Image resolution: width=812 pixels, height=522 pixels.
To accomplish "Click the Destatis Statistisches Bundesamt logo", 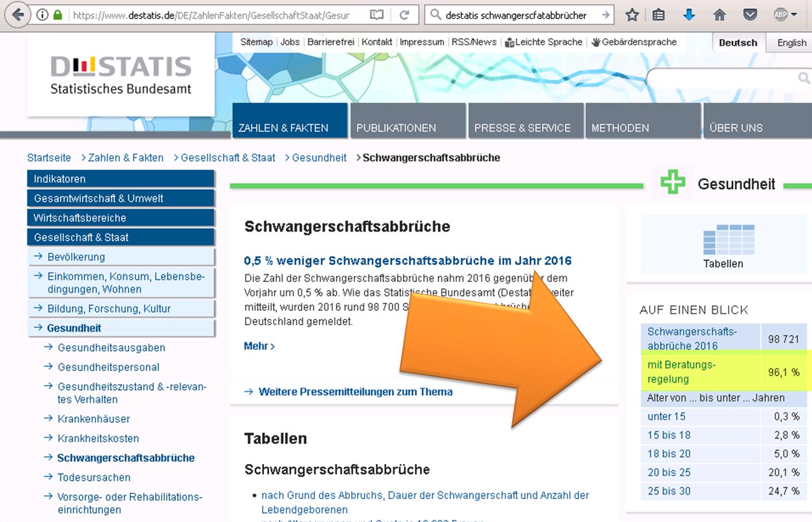I will point(121,75).
